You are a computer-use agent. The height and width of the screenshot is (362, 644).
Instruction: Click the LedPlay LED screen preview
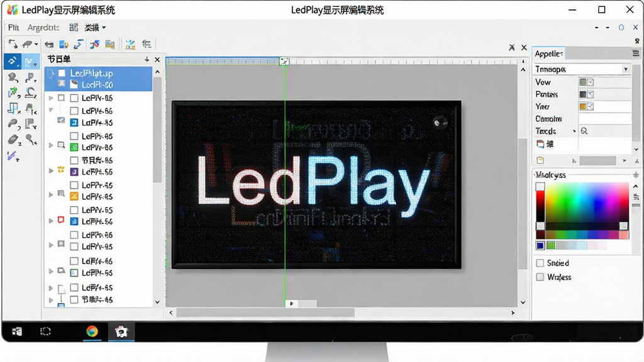pyautogui.click(x=316, y=185)
